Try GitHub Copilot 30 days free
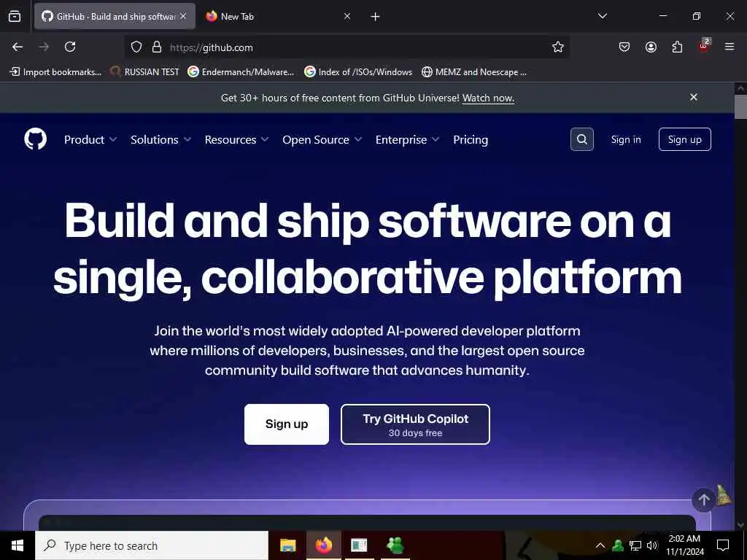The width and height of the screenshot is (747, 560). pos(415,424)
